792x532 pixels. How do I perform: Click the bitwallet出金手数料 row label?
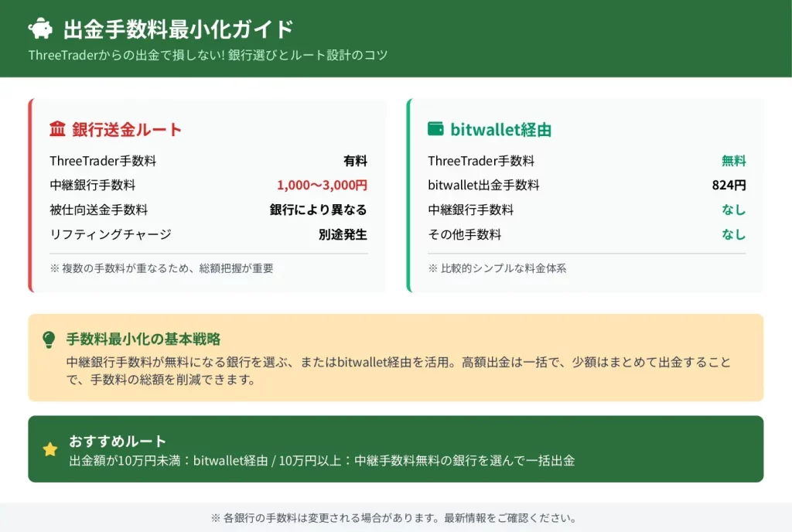point(483,186)
